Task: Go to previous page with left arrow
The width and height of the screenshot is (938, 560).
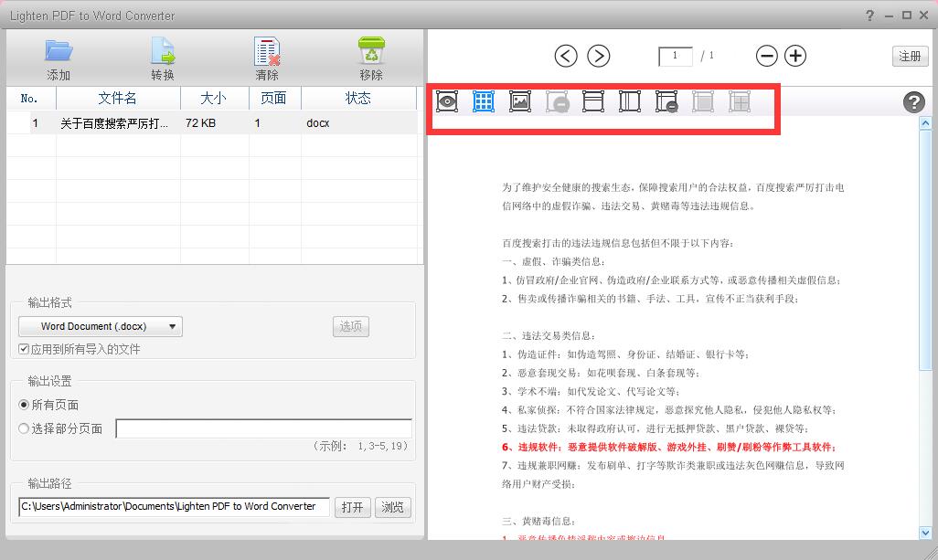Action: (566, 56)
